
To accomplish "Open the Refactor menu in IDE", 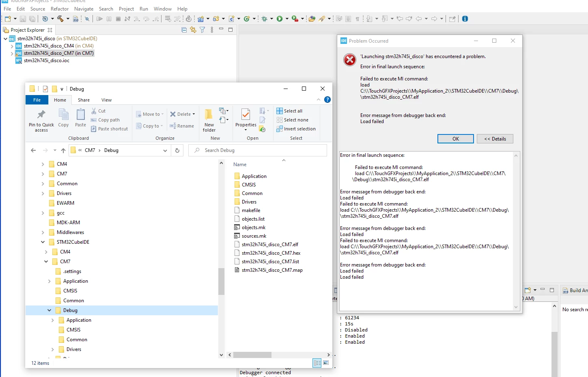I will [60, 9].
